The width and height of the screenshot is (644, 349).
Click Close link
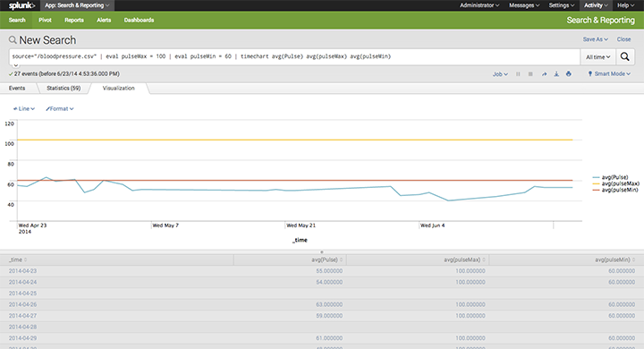(623, 39)
